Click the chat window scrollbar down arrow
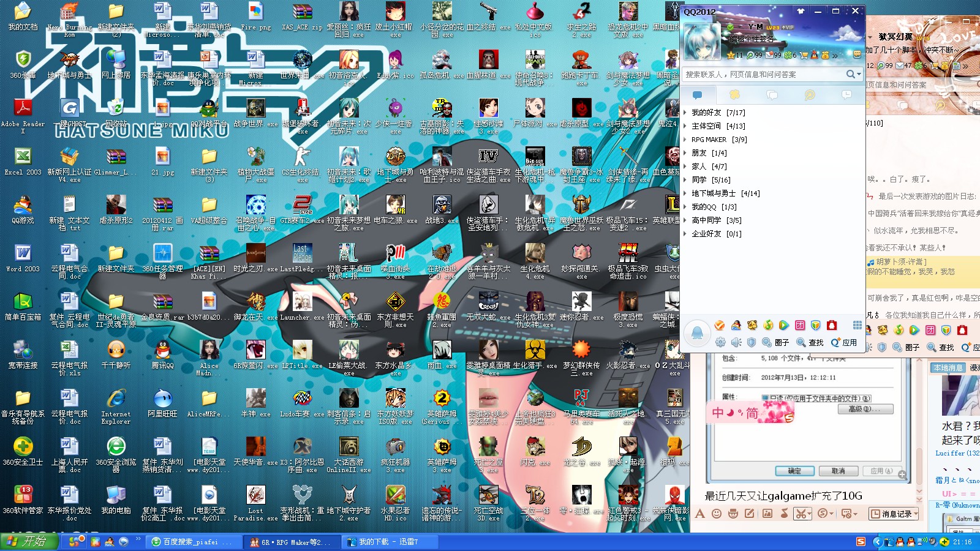The image size is (980, 551). (x=919, y=492)
